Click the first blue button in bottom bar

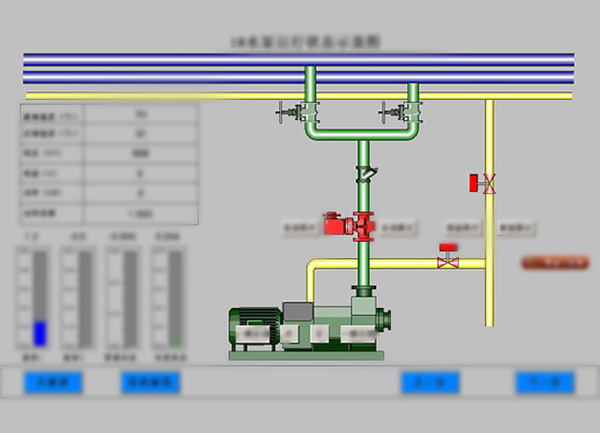51,382
